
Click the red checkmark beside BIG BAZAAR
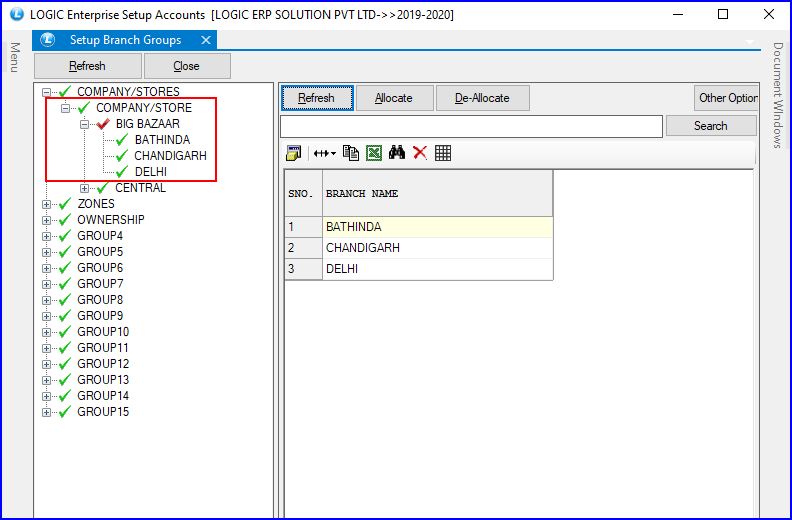pos(103,124)
